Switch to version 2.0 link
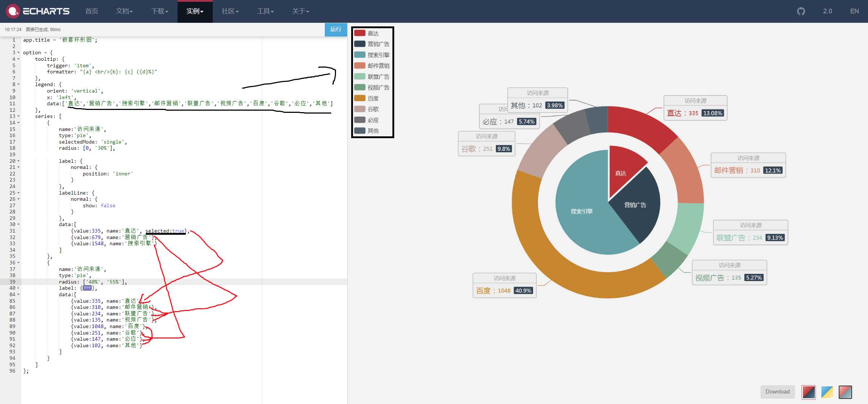The width and height of the screenshot is (868, 404). click(x=827, y=11)
